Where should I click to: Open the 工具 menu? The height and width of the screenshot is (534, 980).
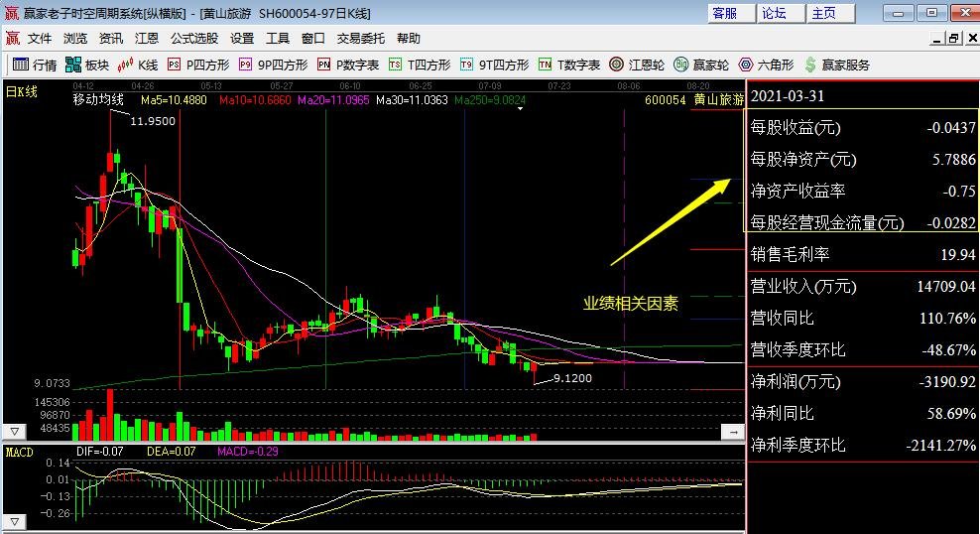[x=278, y=38]
